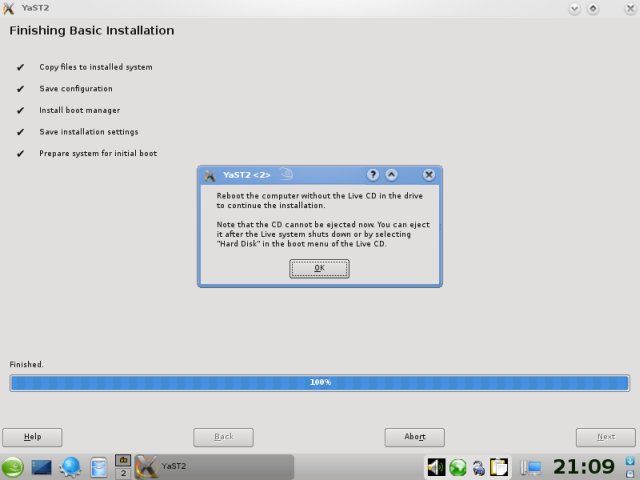Open the Klipper clipboard tray icon
This screenshot has width=640, height=480.
(500, 467)
